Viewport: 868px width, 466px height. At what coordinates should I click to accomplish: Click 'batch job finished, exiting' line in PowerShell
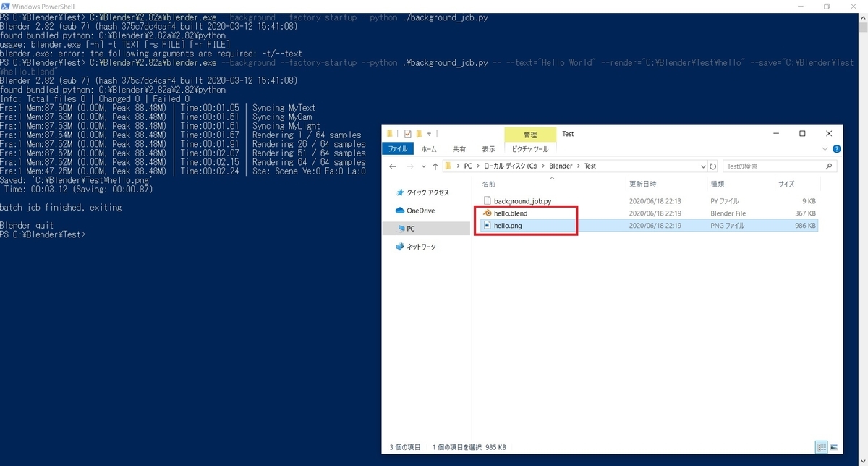point(61,208)
